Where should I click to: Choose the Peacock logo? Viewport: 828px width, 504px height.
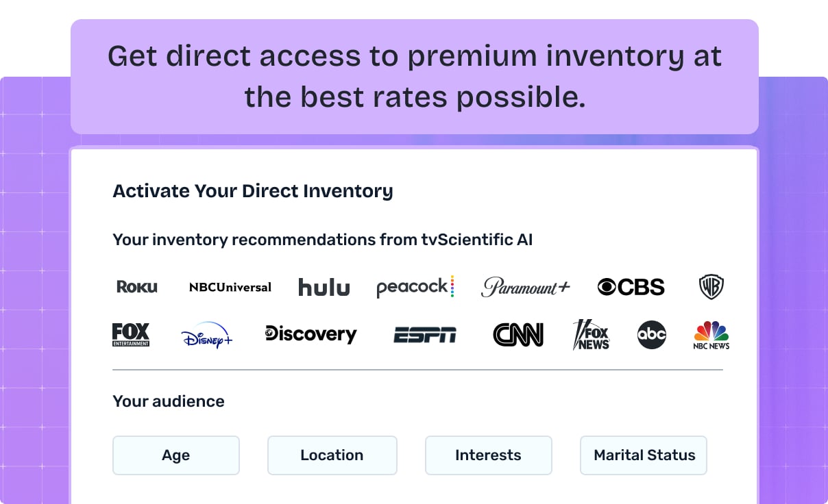click(415, 287)
